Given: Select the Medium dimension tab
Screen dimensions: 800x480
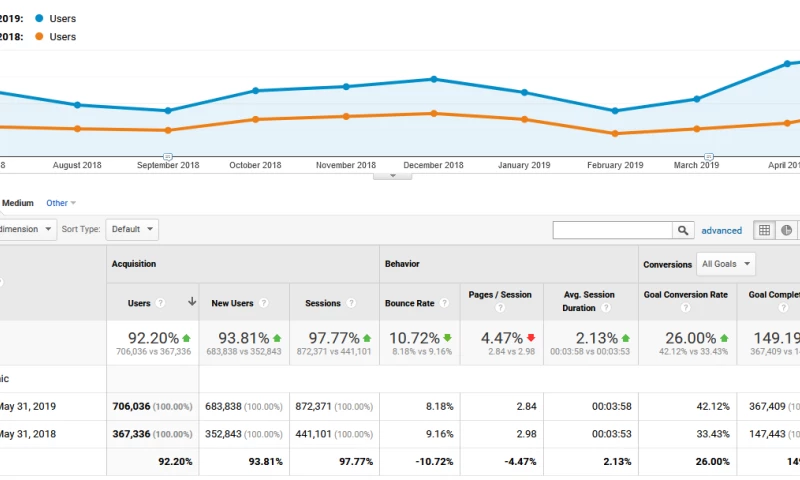Looking at the screenshot, I should point(17,203).
